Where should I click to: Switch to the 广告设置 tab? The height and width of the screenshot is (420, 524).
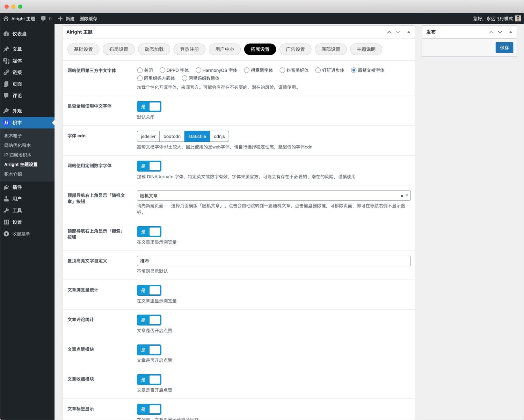coord(296,49)
